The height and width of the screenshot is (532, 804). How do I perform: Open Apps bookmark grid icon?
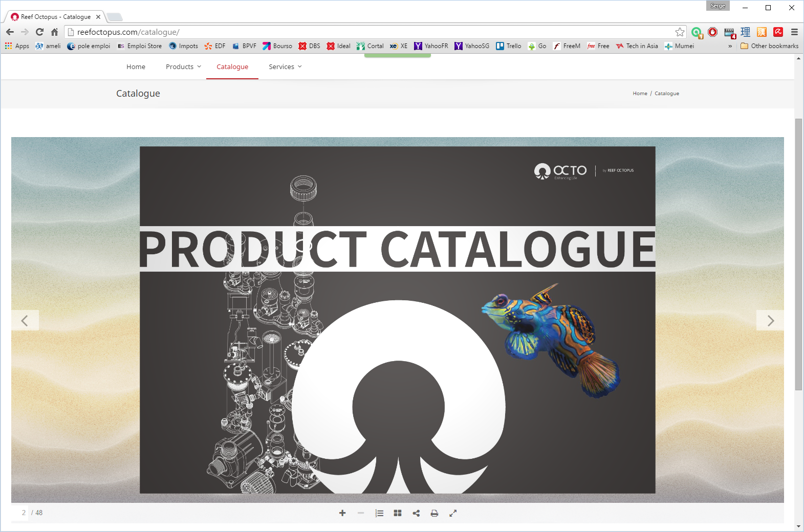coord(17,46)
